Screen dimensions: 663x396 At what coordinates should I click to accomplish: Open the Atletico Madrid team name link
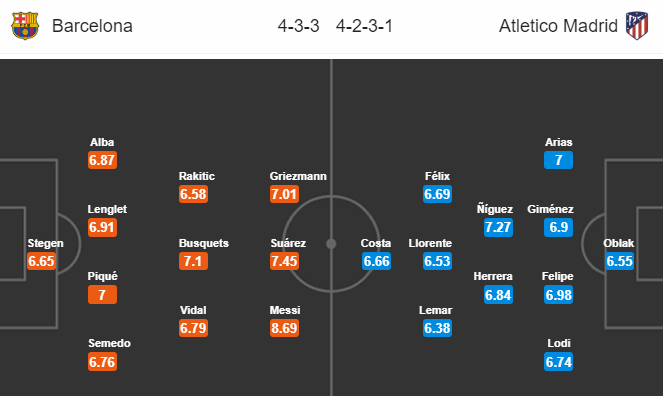pyautogui.click(x=558, y=26)
